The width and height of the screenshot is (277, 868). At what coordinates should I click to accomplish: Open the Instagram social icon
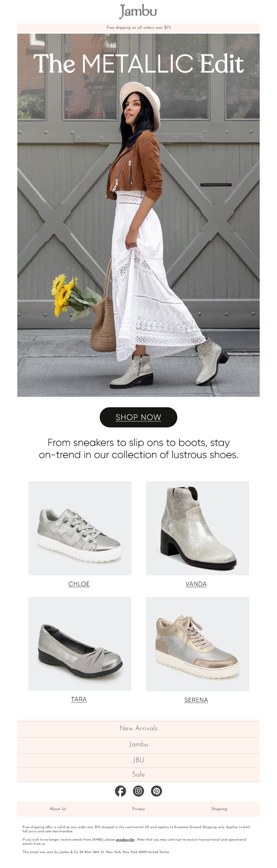tap(138, 791)
